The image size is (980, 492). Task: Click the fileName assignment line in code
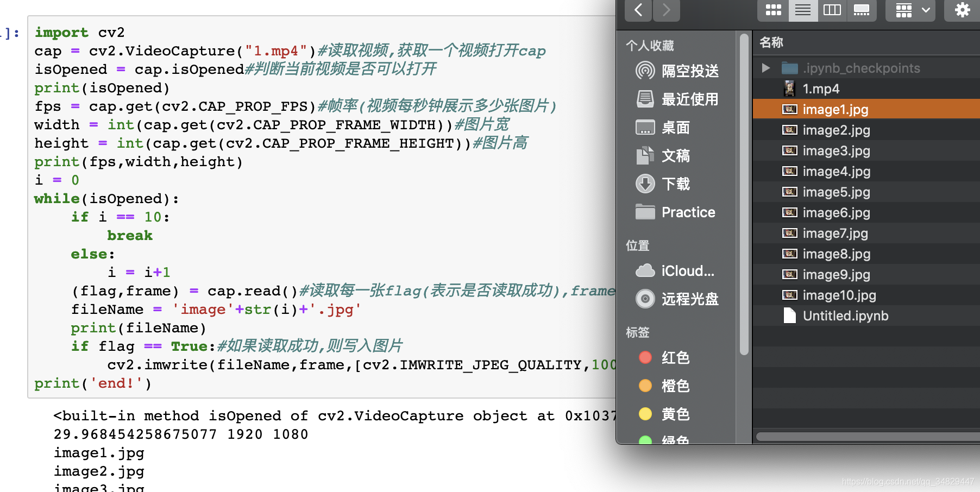[x=216, y=310]
